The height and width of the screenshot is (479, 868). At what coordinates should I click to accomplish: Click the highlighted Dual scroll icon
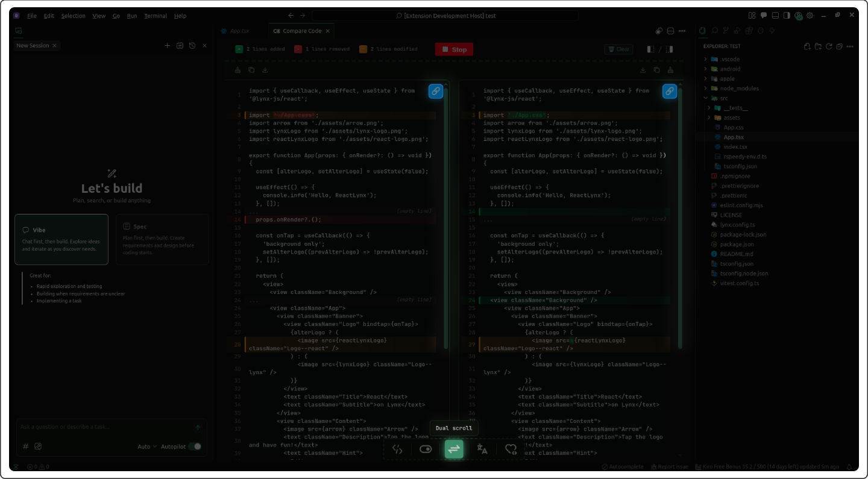coord(454,449)
